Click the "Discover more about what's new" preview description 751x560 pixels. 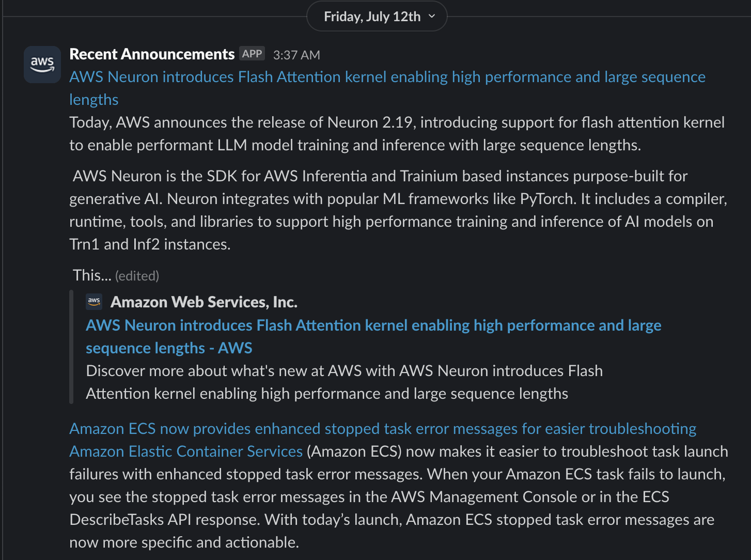click(344, 382)
